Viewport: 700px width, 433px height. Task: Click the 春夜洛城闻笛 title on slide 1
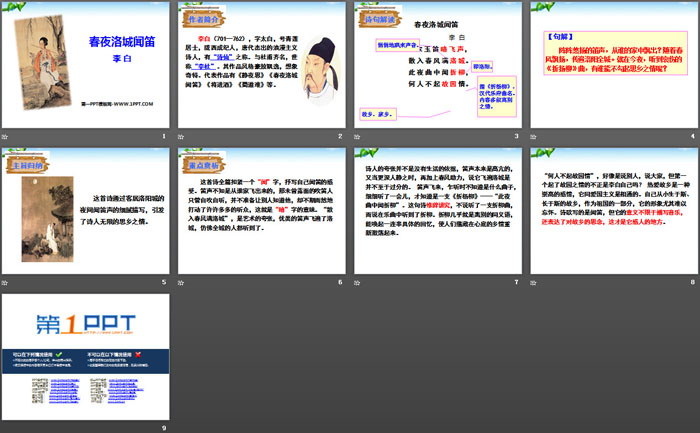122,42
